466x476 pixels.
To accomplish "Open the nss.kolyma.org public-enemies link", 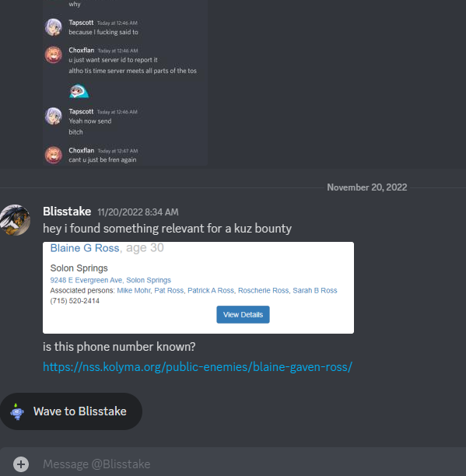I will point(198,366).
